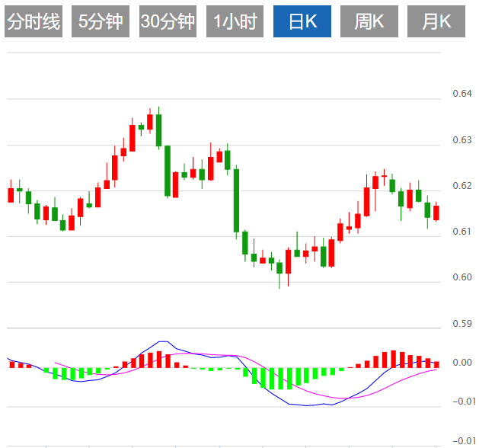
Task: Select the highlighted 日K tab
Action: tap(302, 22)
